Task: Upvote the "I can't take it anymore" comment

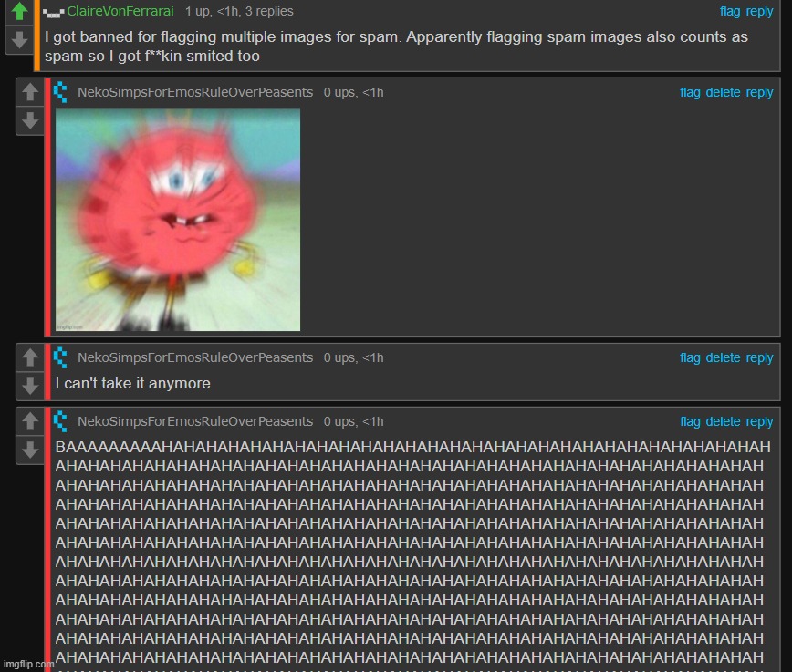Action: (x=29, y=358)
